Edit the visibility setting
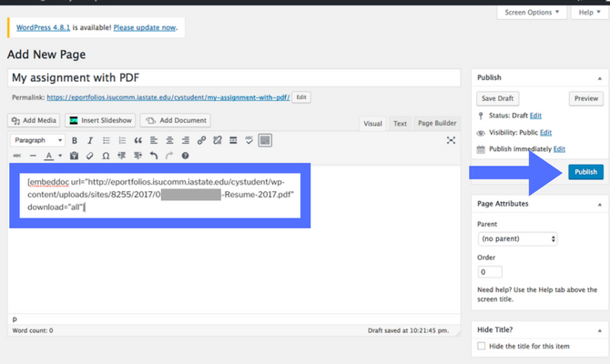The height and width of the screenshot is (364, 610). tap(545, 133)
